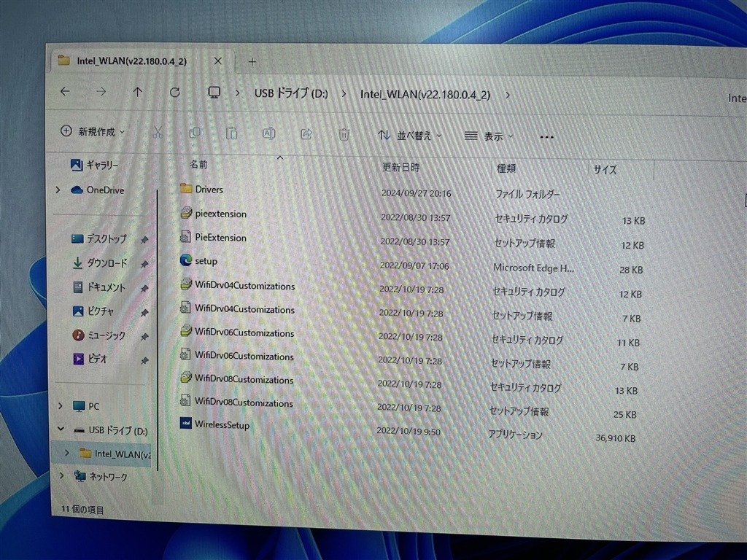Select ネットワーク in the sidebar
The height and width of the screenshot is (560, 747).
coord(101,477)
